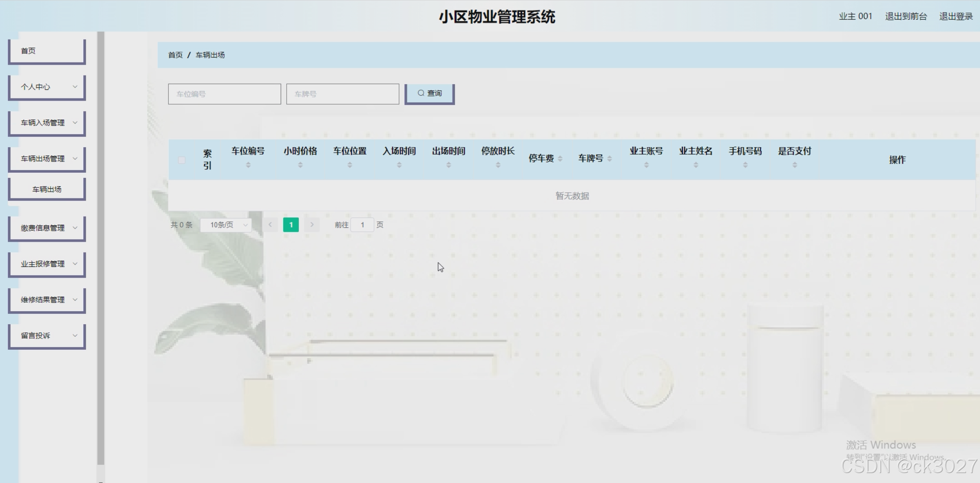Go to next page with right arrow
Image resolution: width=980 pixels, height=483 pixels.
click(312, 225)
